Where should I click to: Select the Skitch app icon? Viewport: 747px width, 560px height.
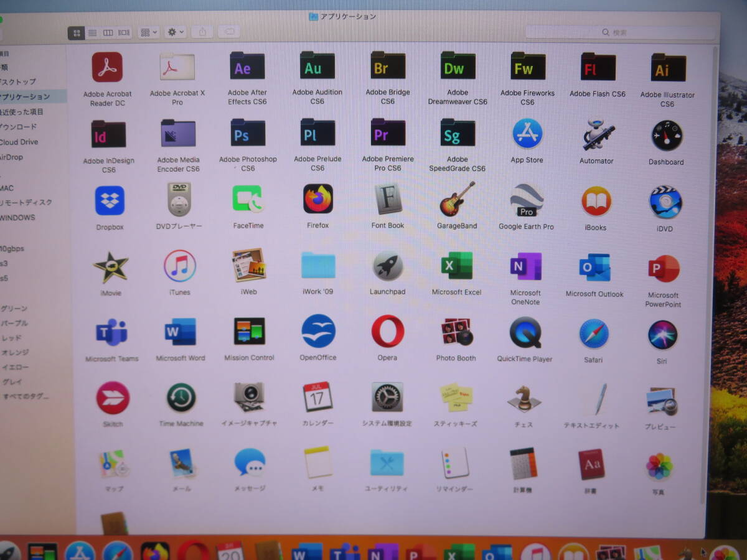[x=113, y=398]
